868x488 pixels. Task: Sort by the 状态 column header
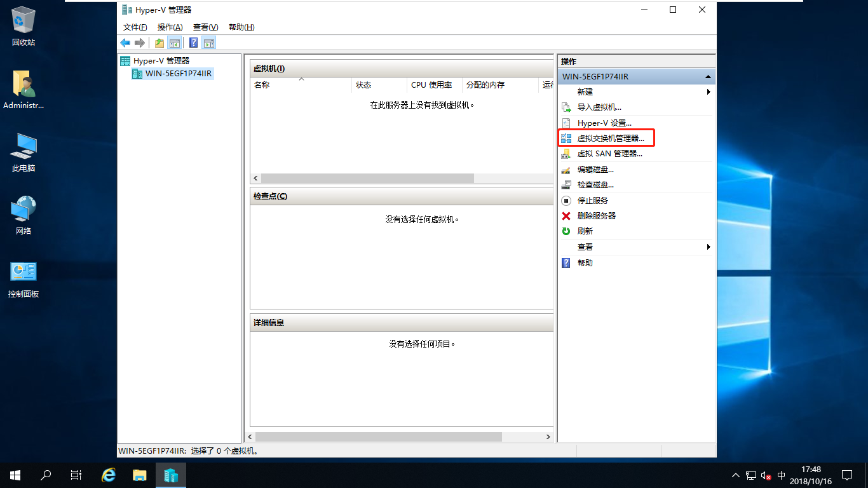(x=379, y=85)
